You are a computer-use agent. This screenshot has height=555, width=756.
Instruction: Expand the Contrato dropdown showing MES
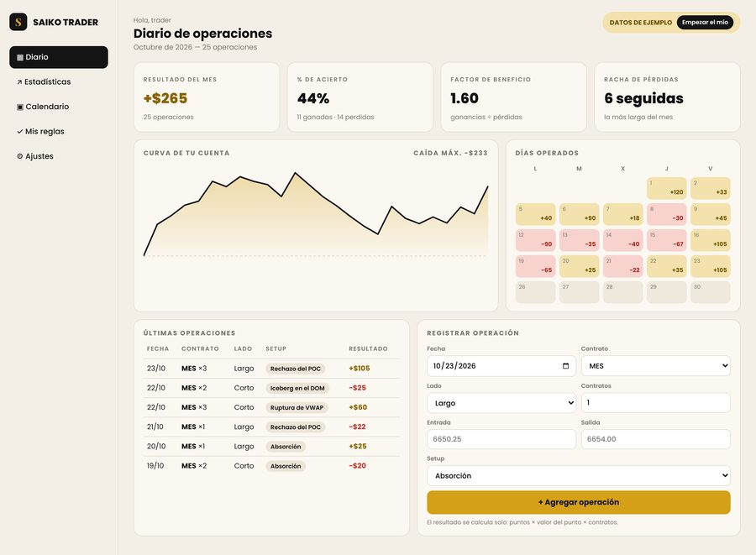pyautogui.click(x=656, y=366)
